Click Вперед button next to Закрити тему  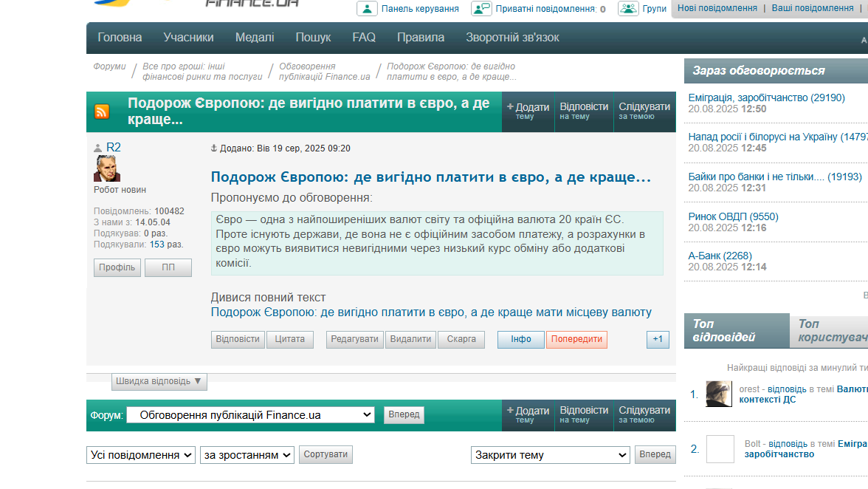pos(655,454)
